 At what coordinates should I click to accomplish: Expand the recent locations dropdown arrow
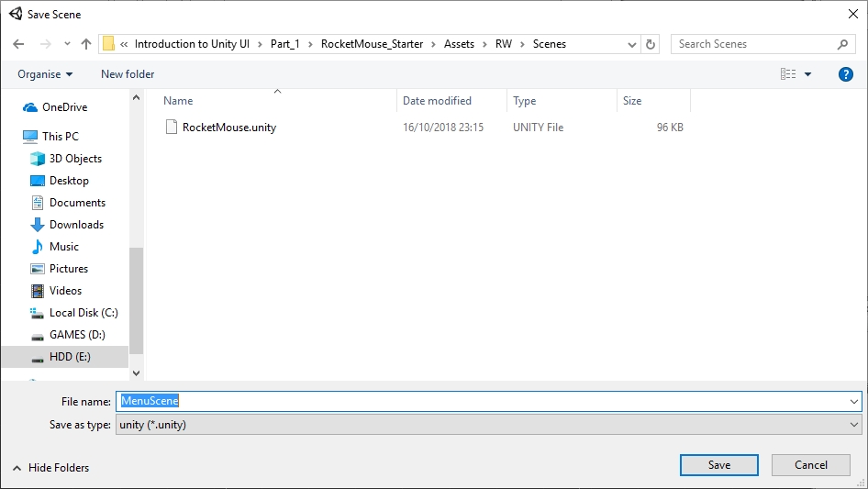click(68, 44)
